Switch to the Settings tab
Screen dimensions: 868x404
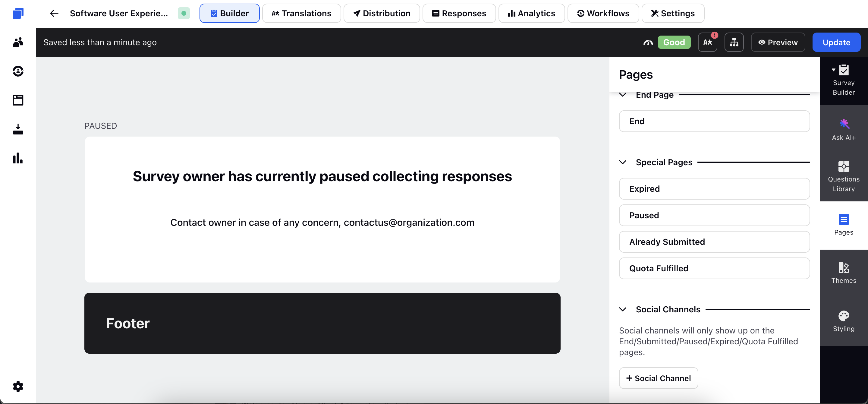(x=673, y=14)
